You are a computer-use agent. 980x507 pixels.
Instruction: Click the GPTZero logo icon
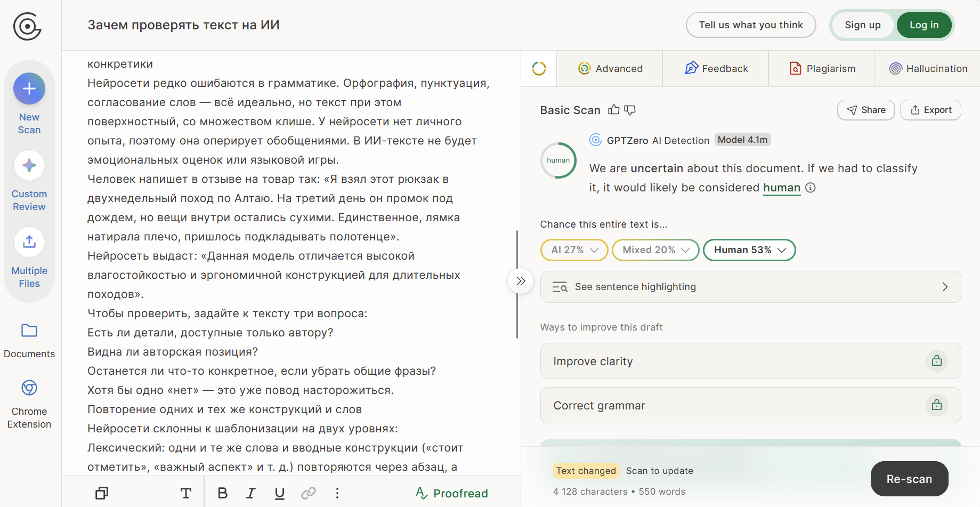pyautogui.click(x=27, y=26)
